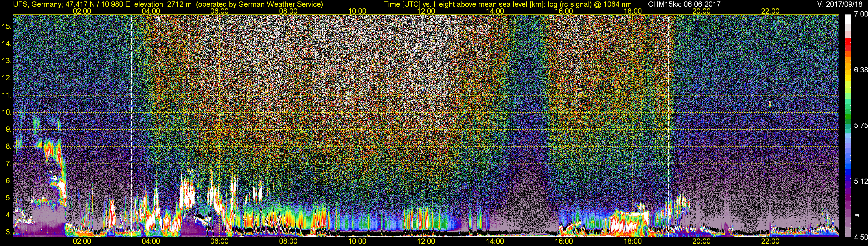The image size is (868, 246).
Task: Click the 02:00 label on the bottom time axis
Action: 82,241
